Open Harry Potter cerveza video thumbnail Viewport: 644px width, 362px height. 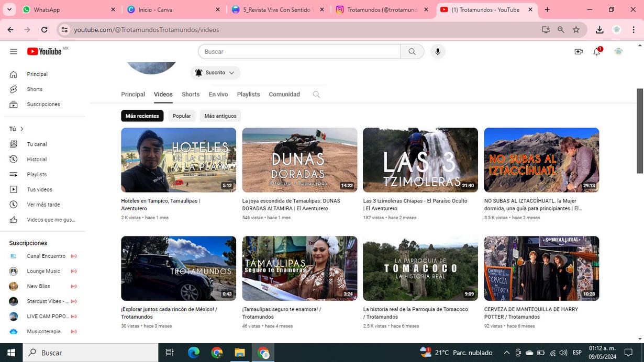click(x=541, y=268)
